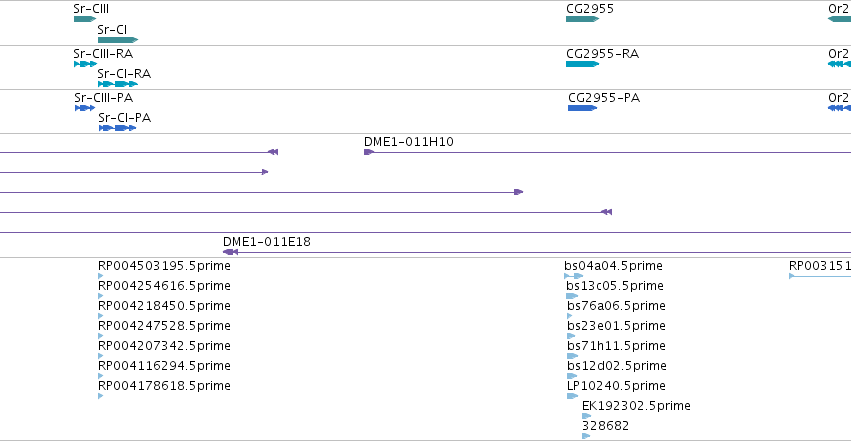The width and height of the screenshot is (851, 441).
Task: Click the DME1-011H10 clone label
Action: coord(409,142)
